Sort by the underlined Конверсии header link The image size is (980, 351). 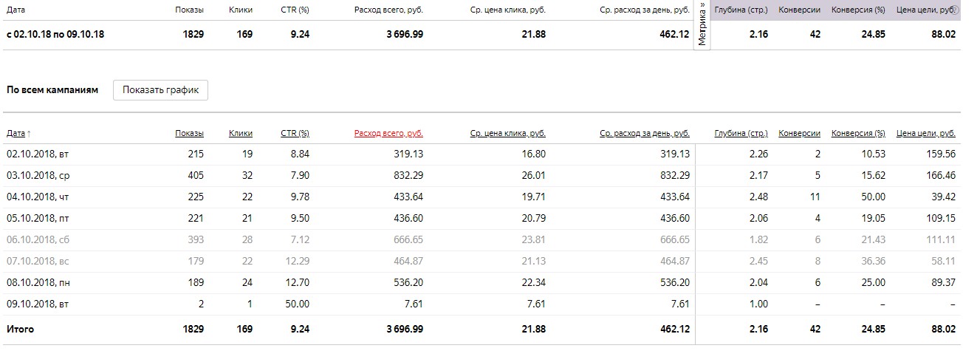tap(799, 134)
